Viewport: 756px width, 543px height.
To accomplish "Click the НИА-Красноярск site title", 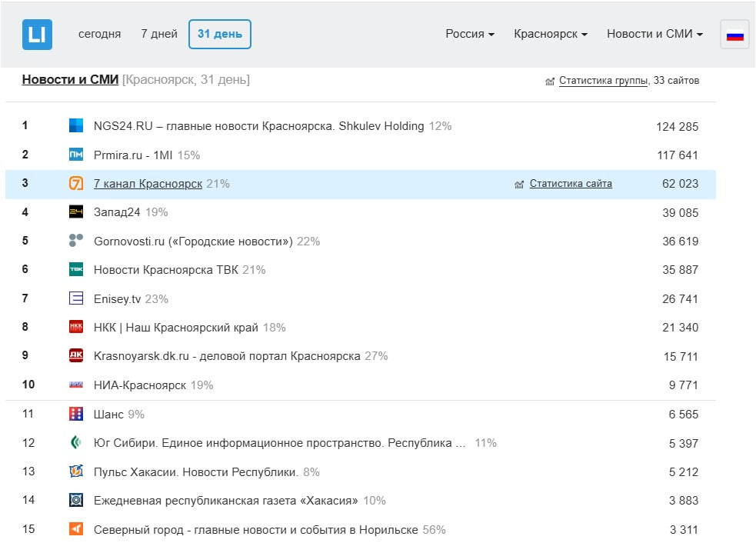I will 140,385.
